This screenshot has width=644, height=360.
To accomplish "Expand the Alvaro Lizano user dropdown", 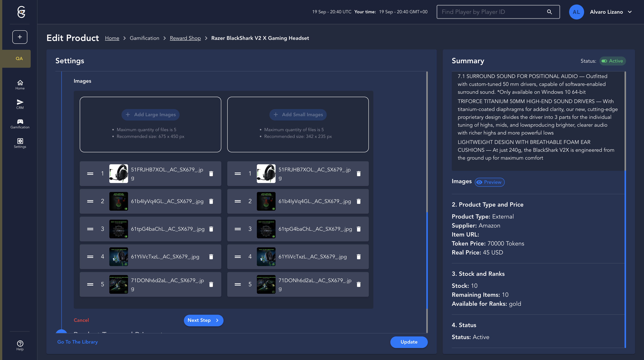I will pos(630,12).
